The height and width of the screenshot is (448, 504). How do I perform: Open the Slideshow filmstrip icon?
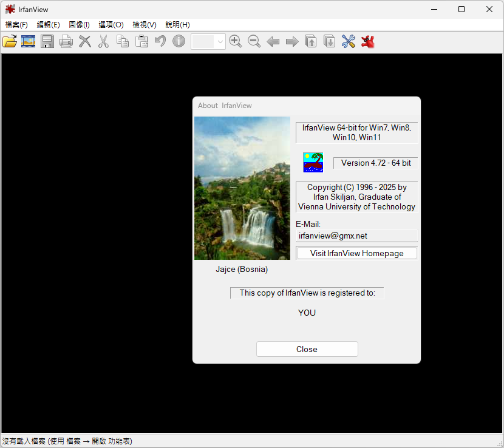(x=29, y=41)
